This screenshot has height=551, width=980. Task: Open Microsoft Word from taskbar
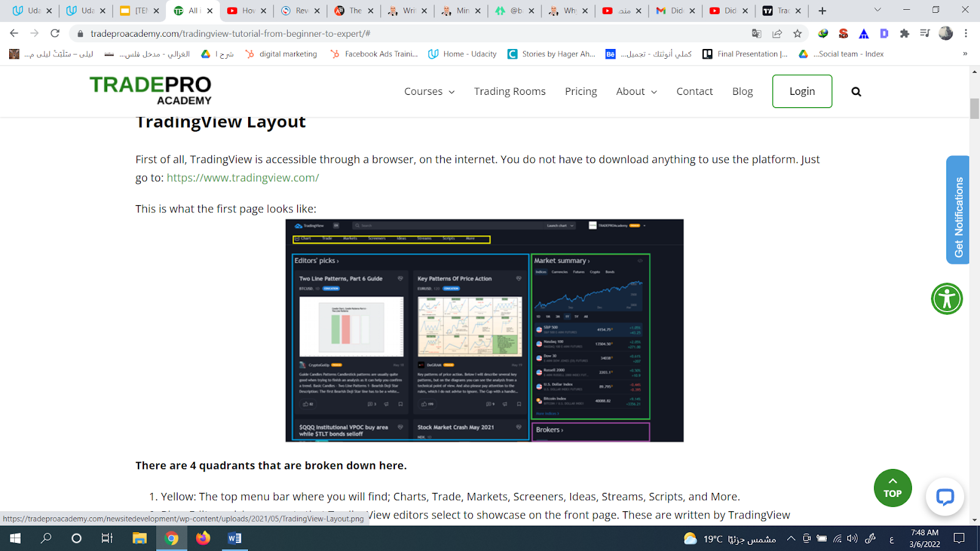(x=235, y=538)
